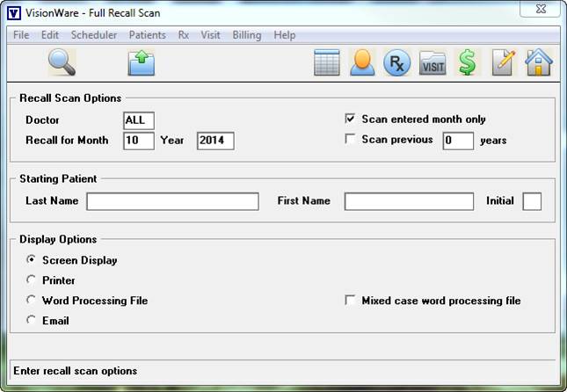Uncheck Scan entered month only
Image resolution: width=567 pixels, height=392 pixels.
click(350, 119)
